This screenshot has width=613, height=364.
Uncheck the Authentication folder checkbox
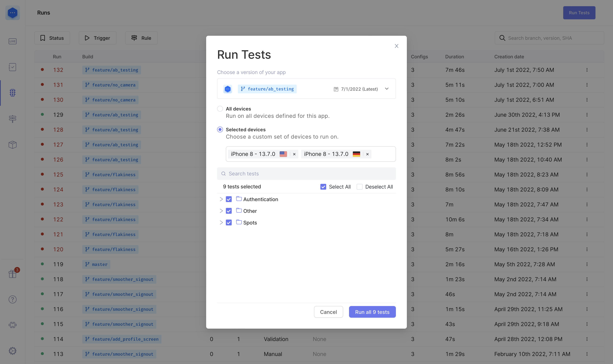coord(229,199)
